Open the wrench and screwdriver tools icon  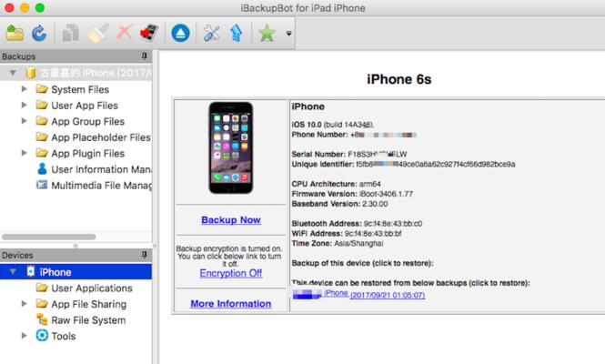coord(211,33)
